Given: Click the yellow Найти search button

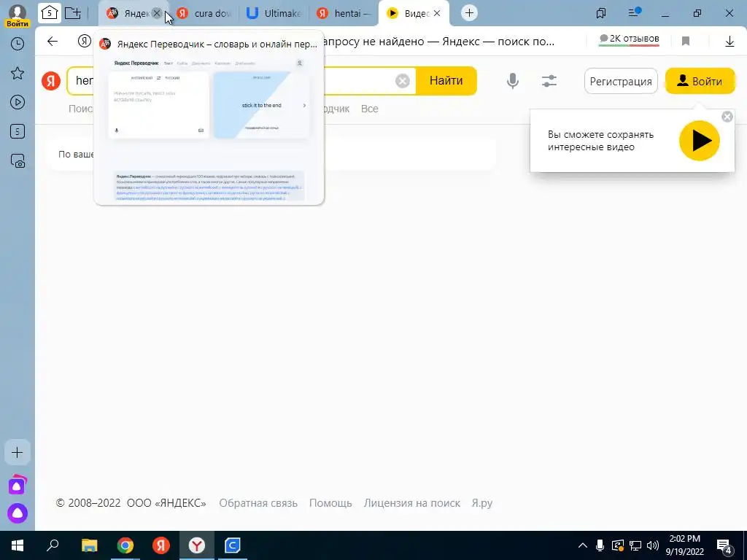Looking at the screenshot, I should point(446,81).
